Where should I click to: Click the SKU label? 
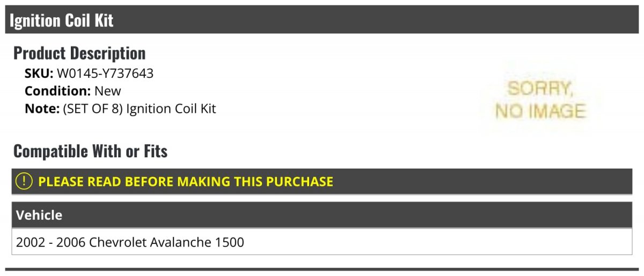click(x=39, y=74)
